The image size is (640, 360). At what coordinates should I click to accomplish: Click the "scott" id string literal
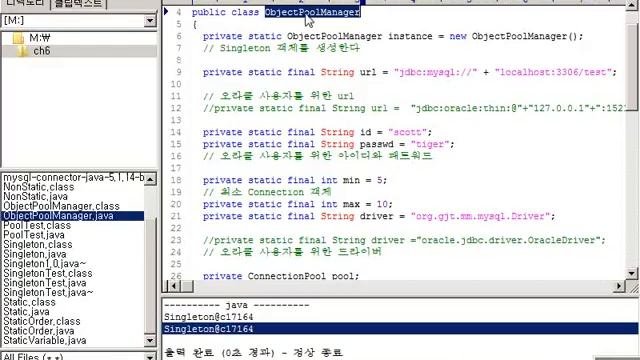[407, 132]
